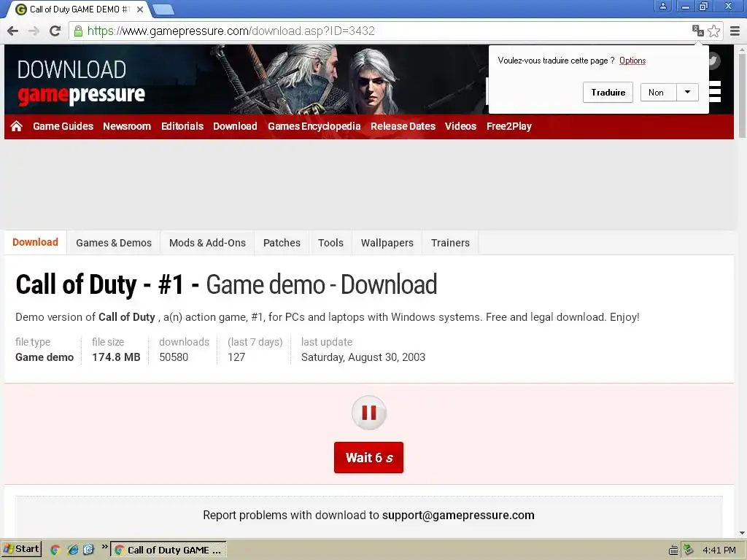747x560 pixels.
Task: Click the support@gamepressure.com email link
Action: (x=458, y=516)
